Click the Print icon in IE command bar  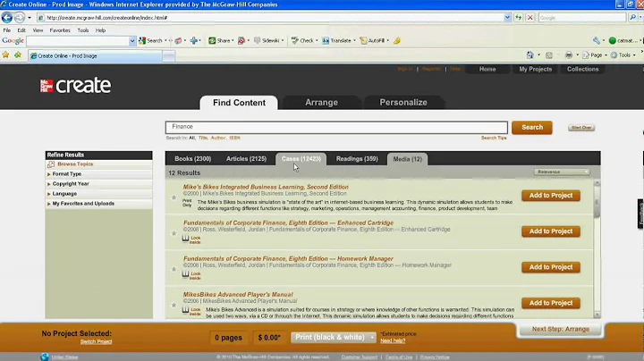pos(569,55)
